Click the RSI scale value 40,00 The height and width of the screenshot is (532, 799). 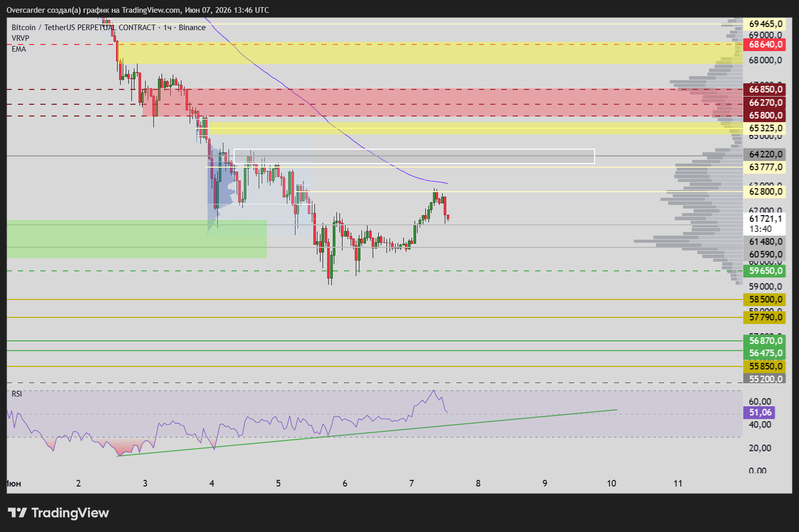(x=760, y=425)
